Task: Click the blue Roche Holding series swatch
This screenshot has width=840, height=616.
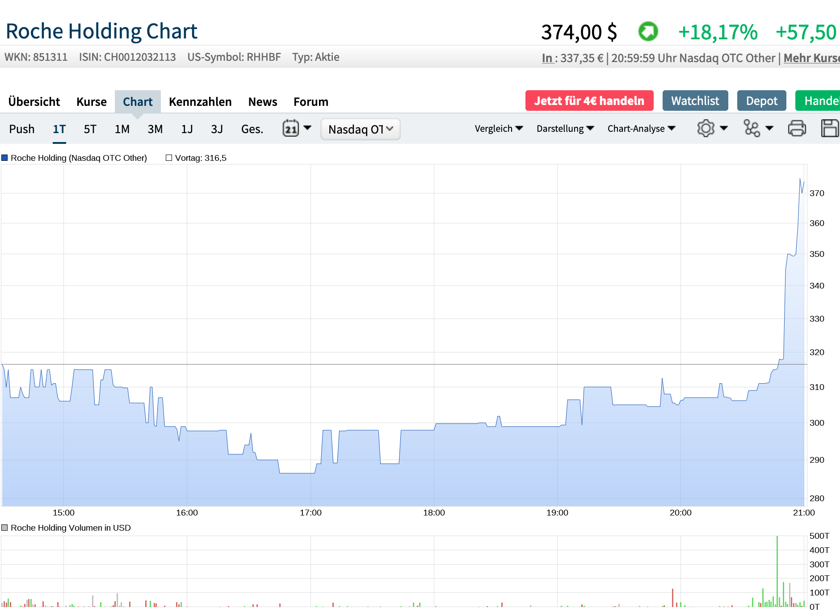Action: pyautogui.click(x=5, y=158)
